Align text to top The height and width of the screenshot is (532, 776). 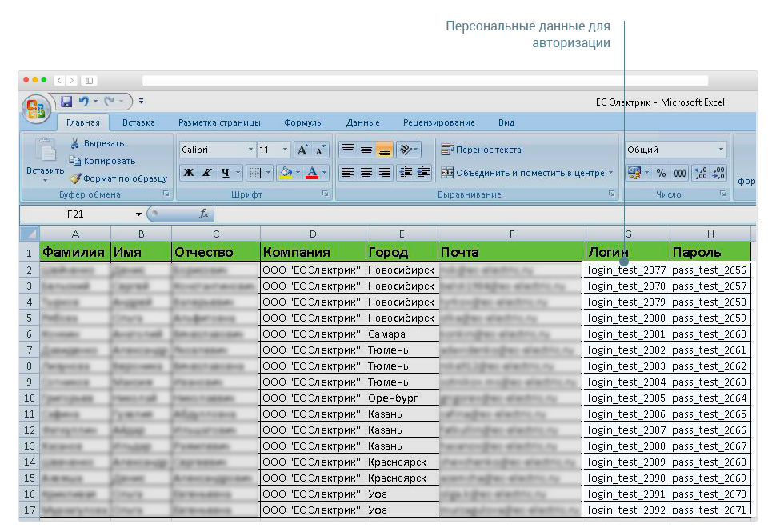(x=348, y=149)
